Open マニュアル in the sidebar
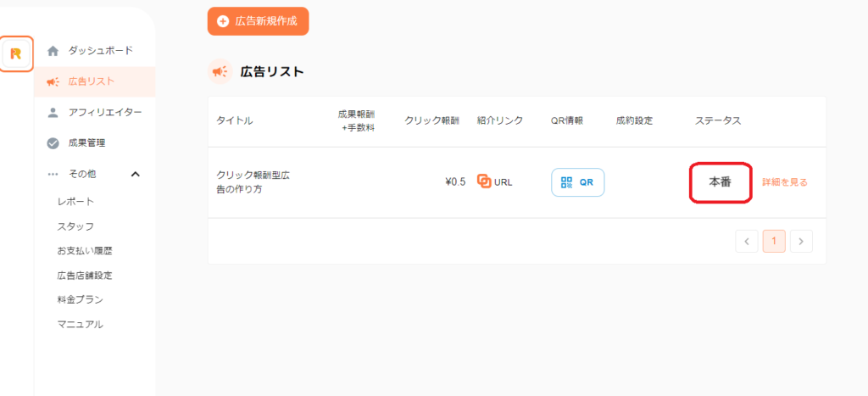868x396 pixels. (x=81, y=324)
